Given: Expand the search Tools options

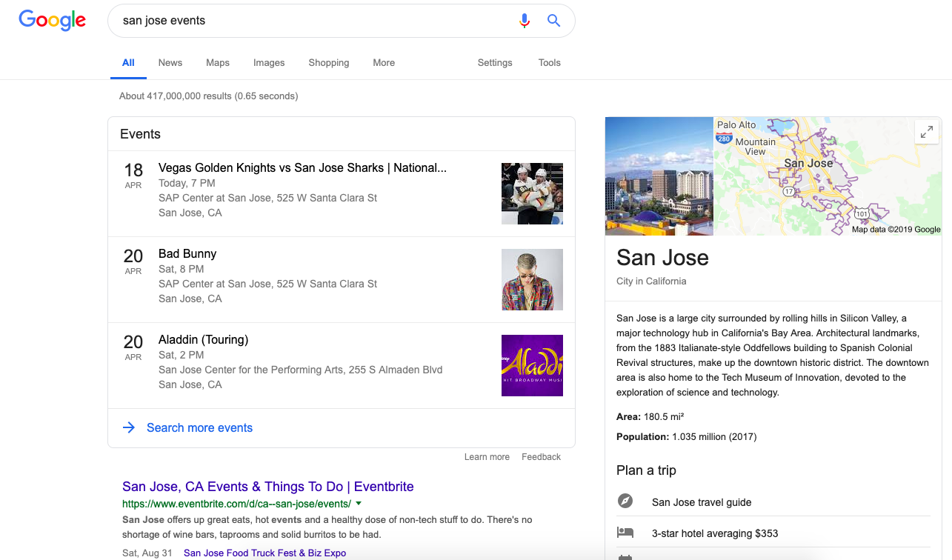Looking at the screenshot, I should click(x=549, y=63).
